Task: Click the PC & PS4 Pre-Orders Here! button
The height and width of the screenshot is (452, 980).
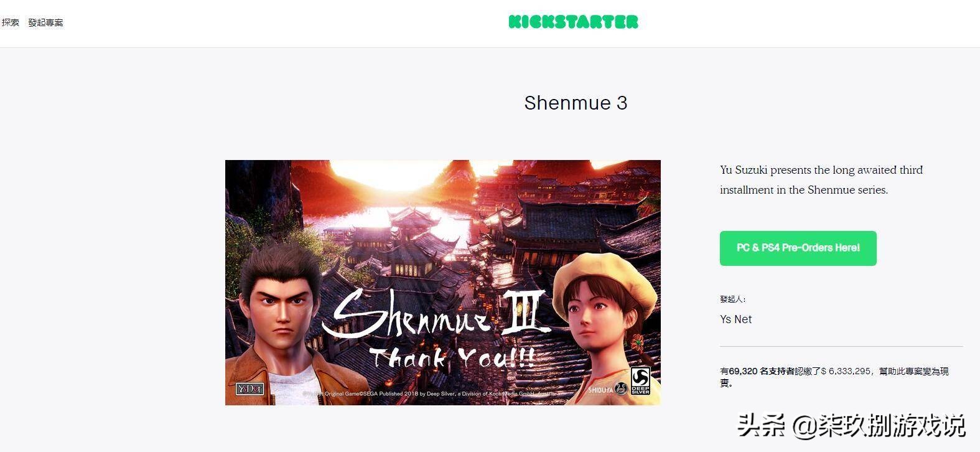Action: tap(798, 248)
